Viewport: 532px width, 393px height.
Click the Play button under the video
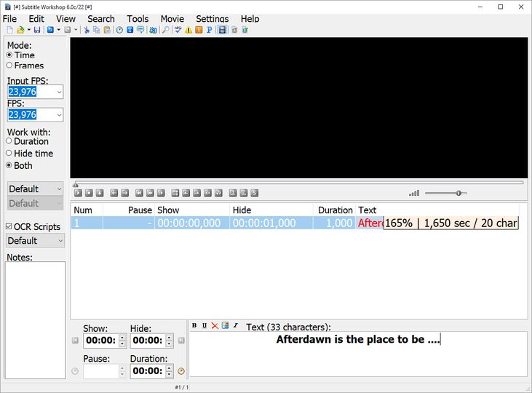click(78, 193)
